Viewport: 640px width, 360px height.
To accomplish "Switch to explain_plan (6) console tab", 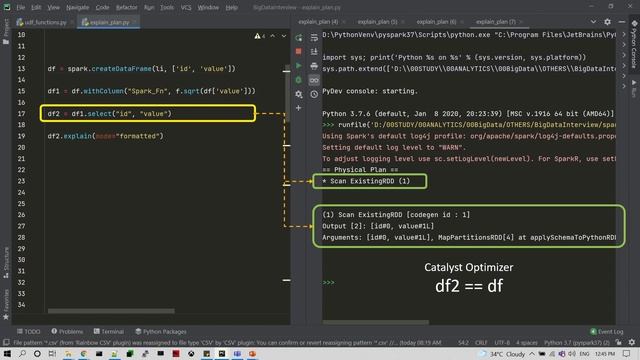I will (x=436, y=22).
